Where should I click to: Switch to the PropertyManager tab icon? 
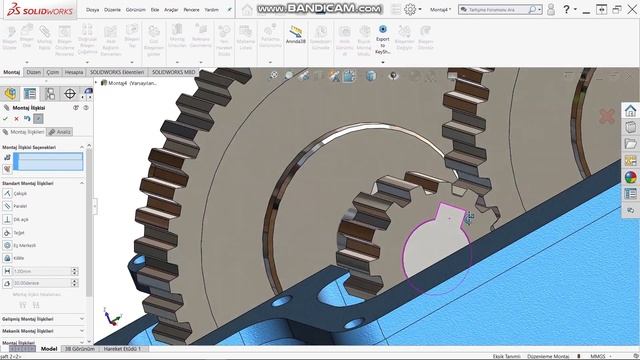click(x=30, y=93)
